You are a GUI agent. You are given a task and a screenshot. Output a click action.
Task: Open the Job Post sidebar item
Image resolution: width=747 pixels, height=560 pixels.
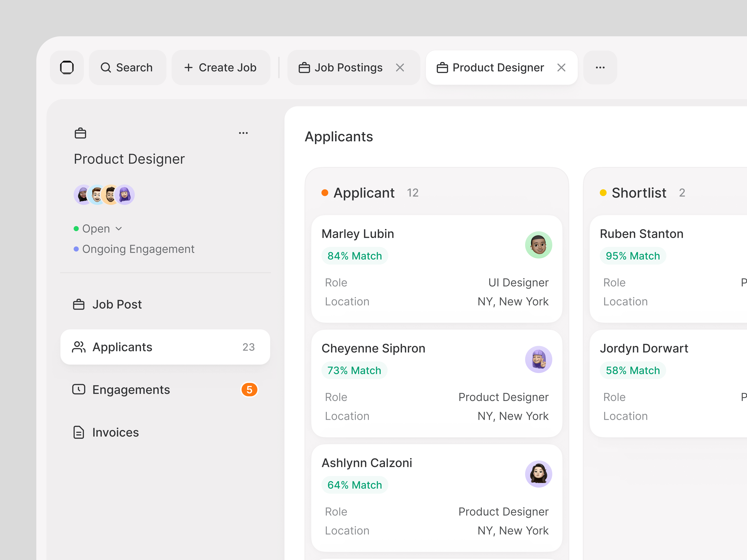click(x=165, y=304)
